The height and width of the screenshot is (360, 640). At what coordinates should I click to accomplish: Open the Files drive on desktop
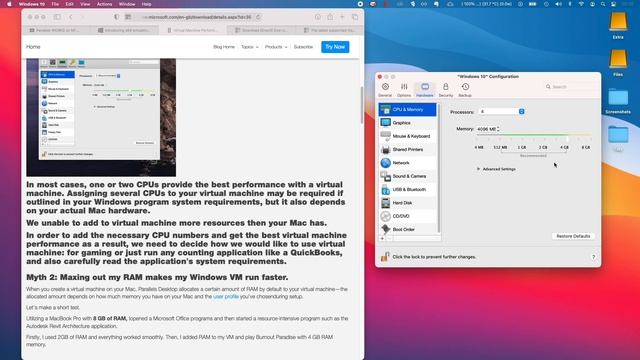coord(618,63)
